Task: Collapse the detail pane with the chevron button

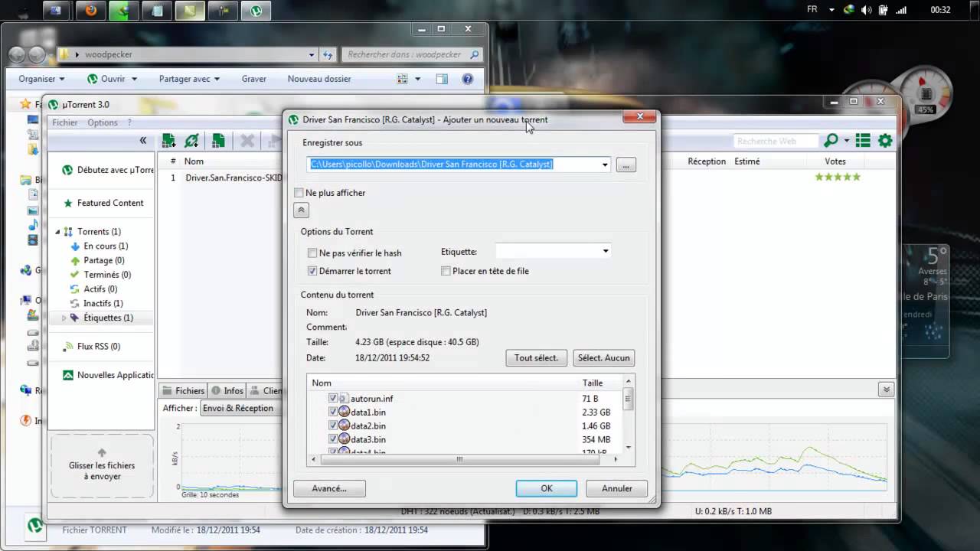Action: [886, 390]
